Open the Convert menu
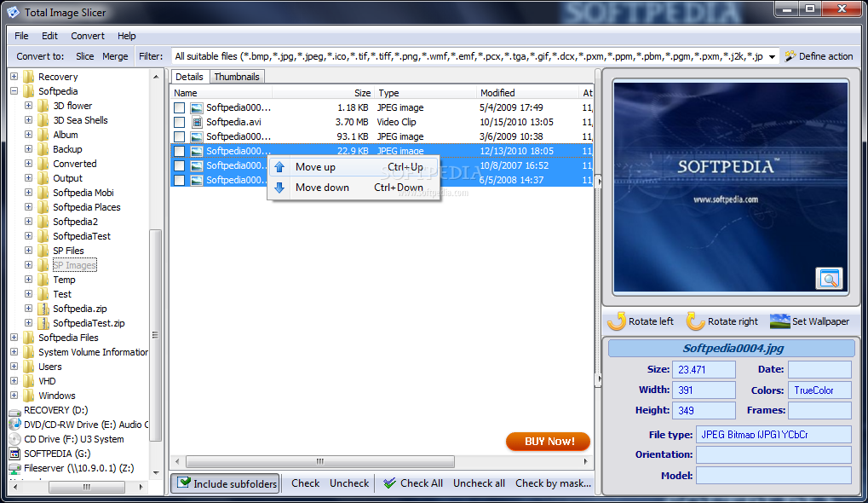868x503 pixels. click(88, 36)
